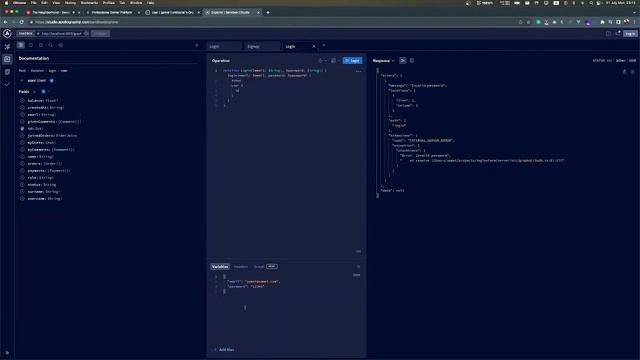Viewport: 640px width, 360px height.
Task: Expand the left sidebar via bottom arrow
Action: (7, 353)
